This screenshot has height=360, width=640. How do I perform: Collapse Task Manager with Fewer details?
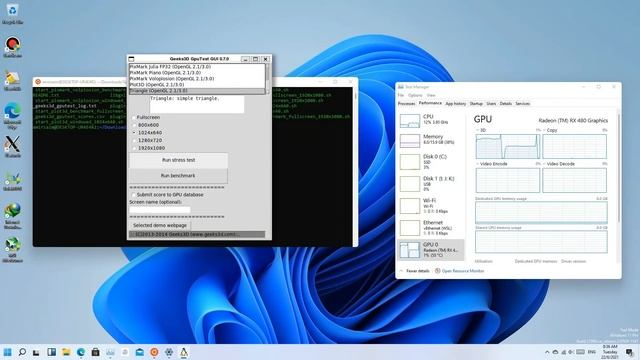(x=414, y=271)
